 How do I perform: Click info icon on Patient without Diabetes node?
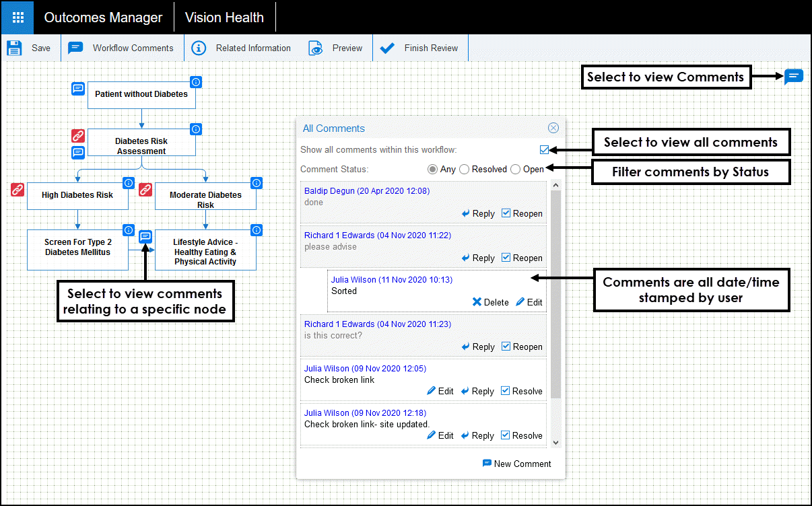point(196,82)
